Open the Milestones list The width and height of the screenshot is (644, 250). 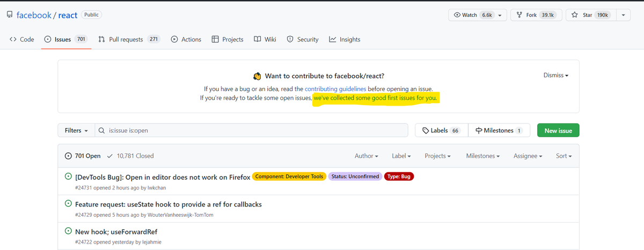coord(499,130)
